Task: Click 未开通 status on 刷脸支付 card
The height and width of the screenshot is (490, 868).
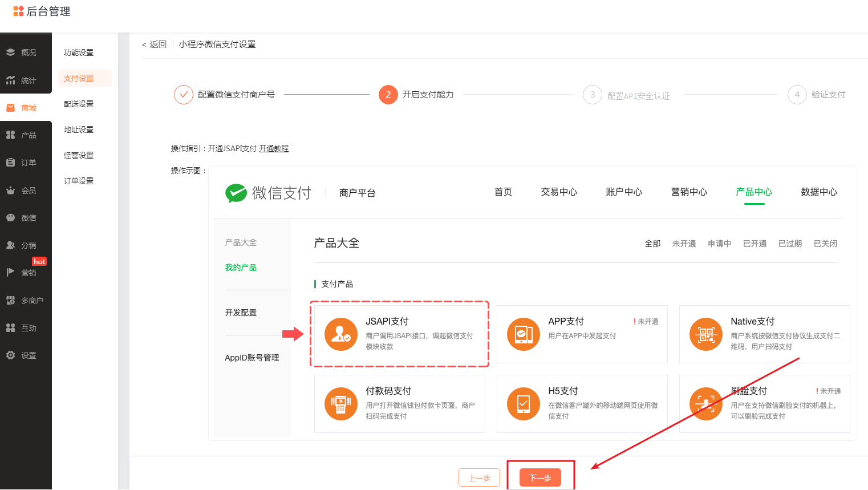Action: 829,391
